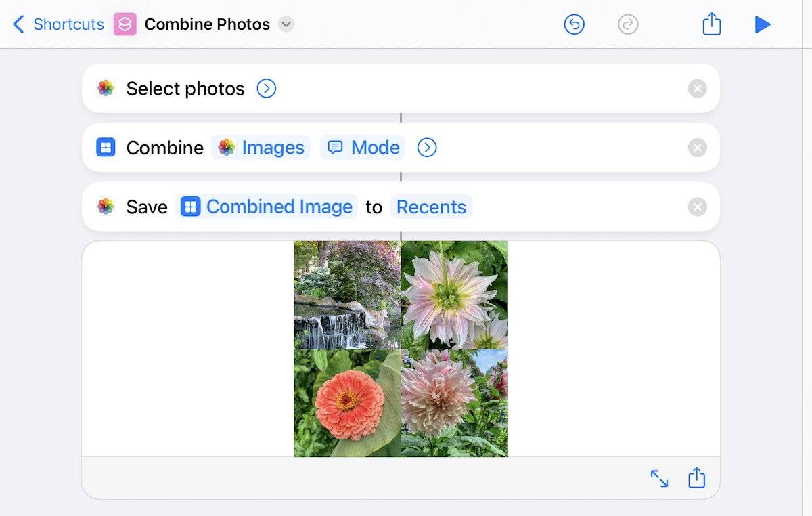Open the share icon in top toolbar
Viewport: 812px width, 516px height.
coord(711,25)
